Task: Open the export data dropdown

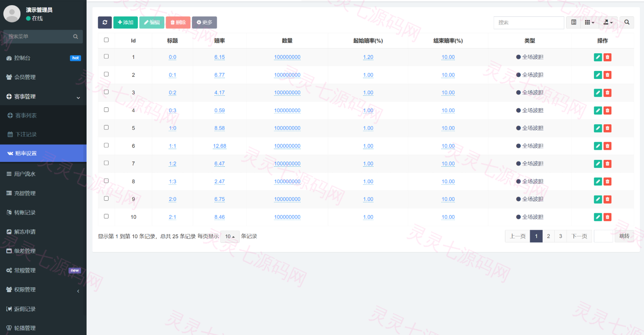Action: pyautogui.click(x=608, y=22)
